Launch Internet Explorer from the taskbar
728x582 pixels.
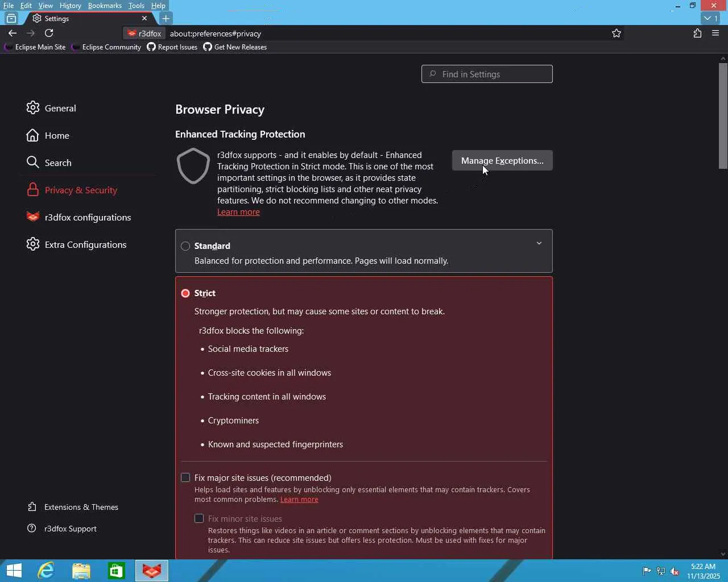point(45,571)
